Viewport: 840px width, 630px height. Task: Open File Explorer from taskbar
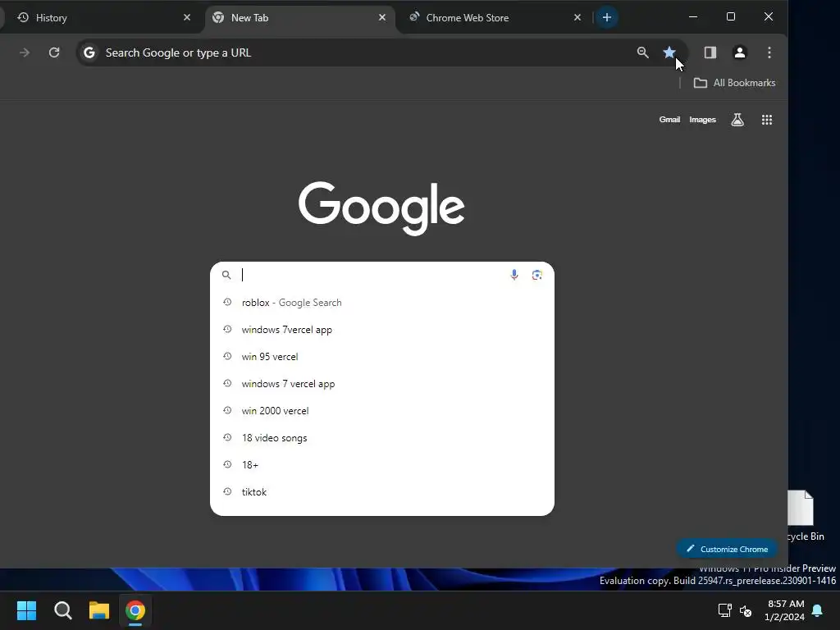(99, 610)
